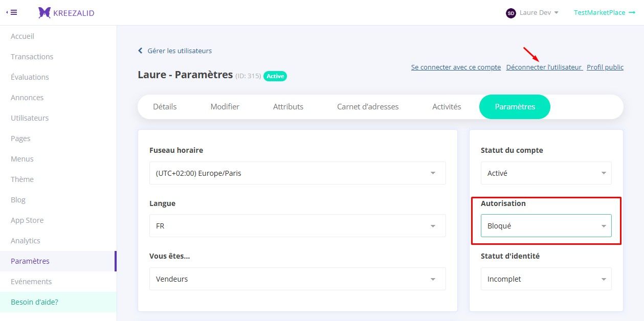Click Besoin d'aide? in sidebar
The height and width of the screenshot is (321, 644).
click(58, 302)
